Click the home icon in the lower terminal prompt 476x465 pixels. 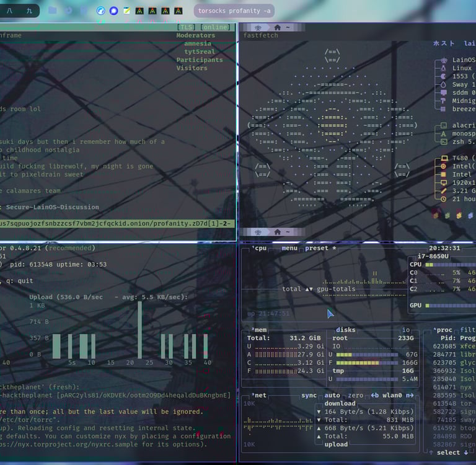(x=277, y=232)
